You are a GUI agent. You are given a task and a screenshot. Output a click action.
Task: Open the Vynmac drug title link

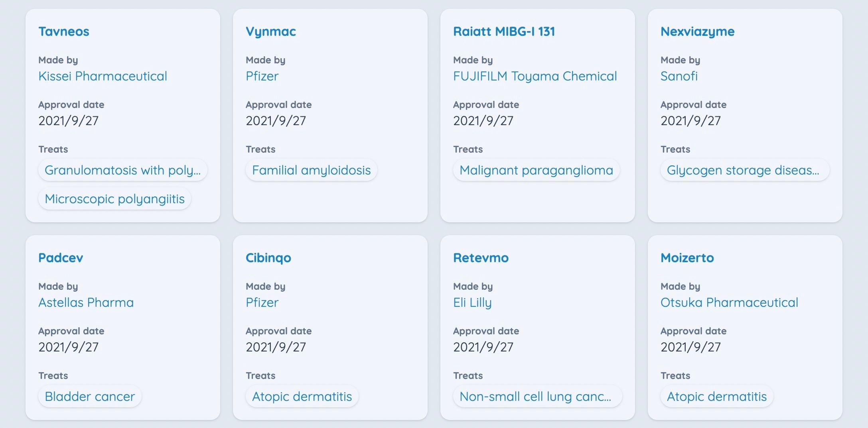coord(271,31)
